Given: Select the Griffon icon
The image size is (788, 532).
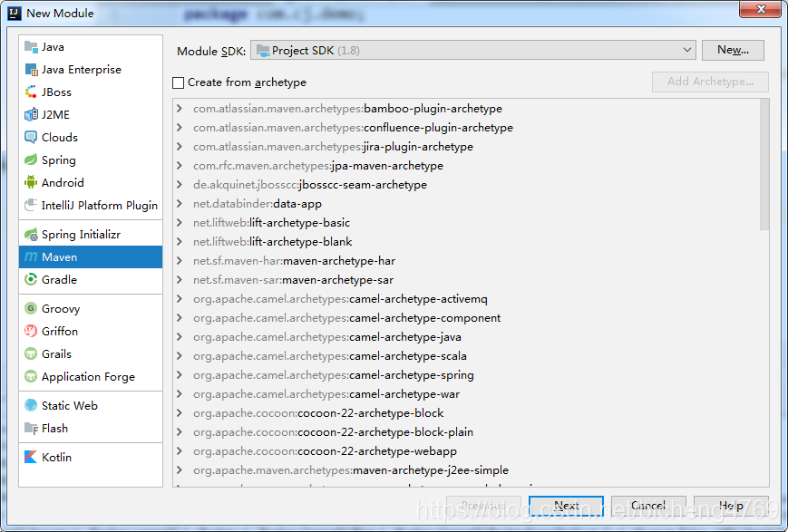Looking at the screenshot, I should click(x=31, y=332).
